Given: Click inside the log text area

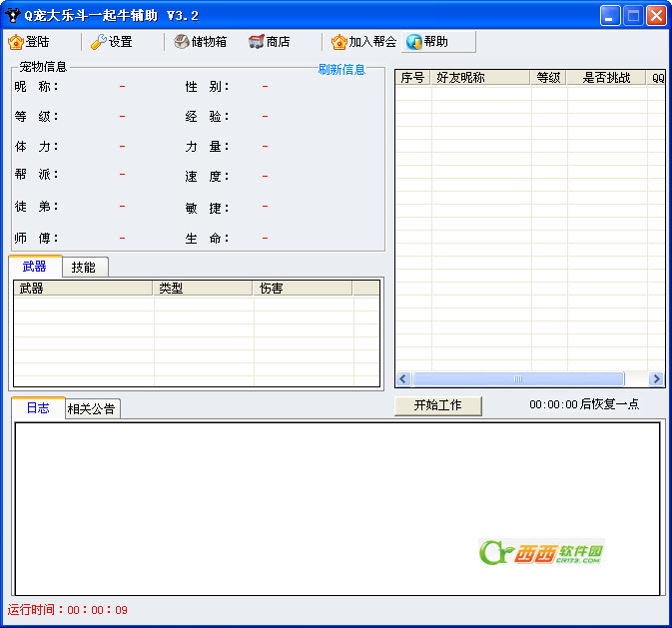Looking at the screenshot, I should pos(337,509).
